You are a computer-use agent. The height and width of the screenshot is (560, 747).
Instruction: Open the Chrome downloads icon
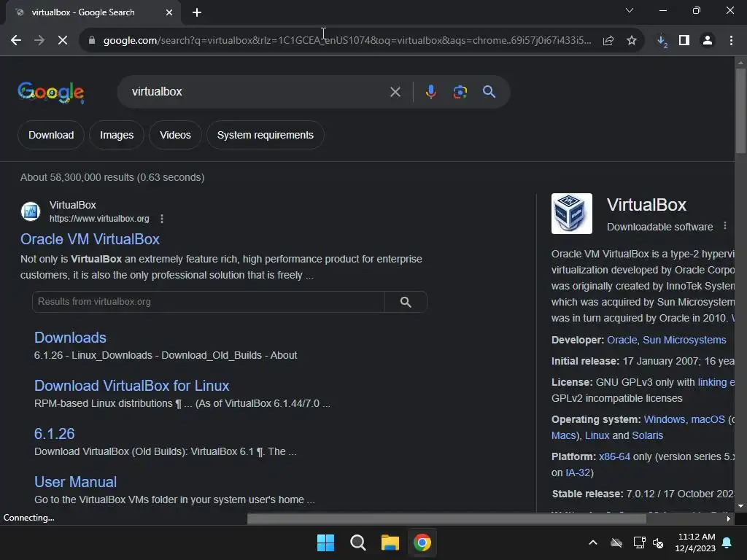662,41
